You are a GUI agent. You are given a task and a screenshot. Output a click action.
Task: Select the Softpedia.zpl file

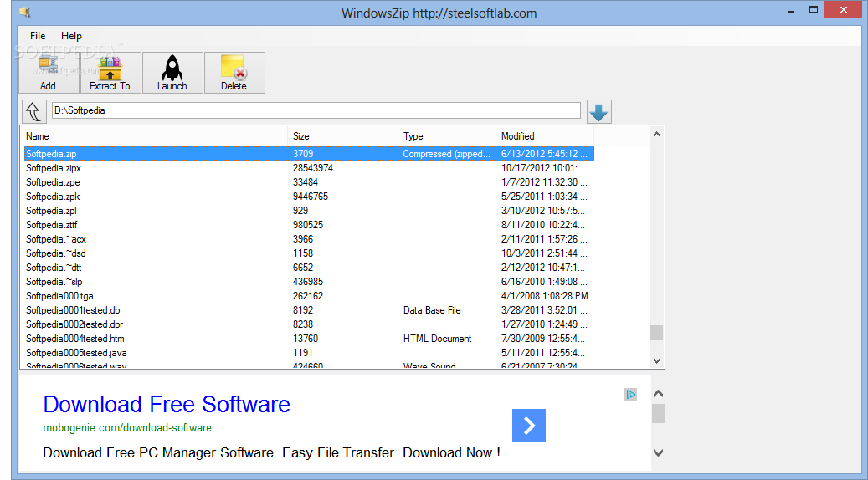52,211
